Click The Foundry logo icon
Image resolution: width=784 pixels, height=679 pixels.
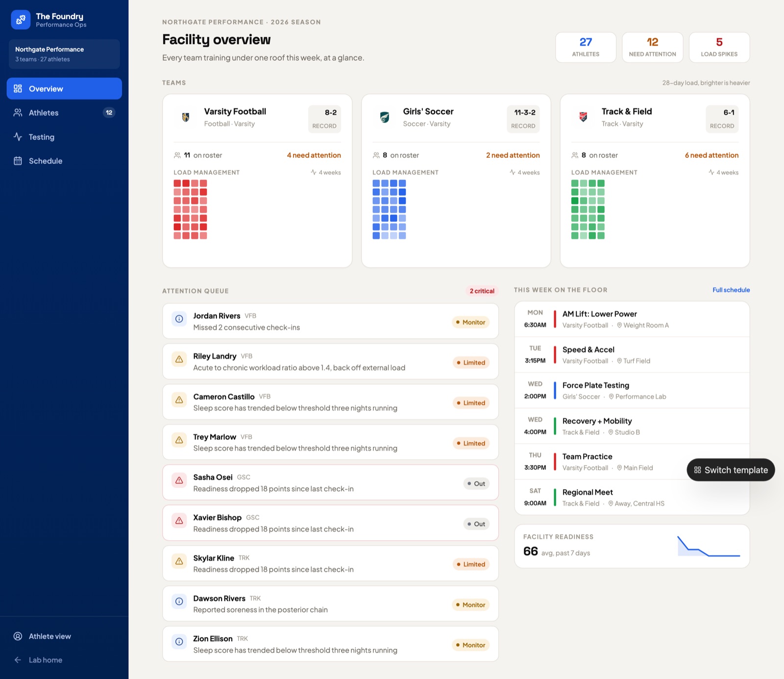click(21, 20)
